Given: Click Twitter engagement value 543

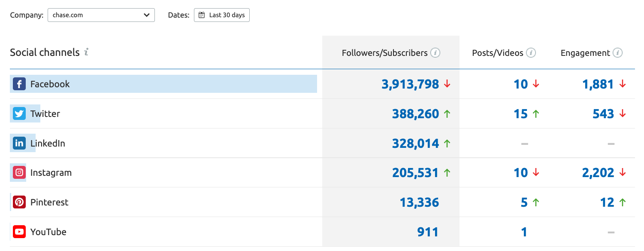Looking at the screenshot, I should [604, 114].
